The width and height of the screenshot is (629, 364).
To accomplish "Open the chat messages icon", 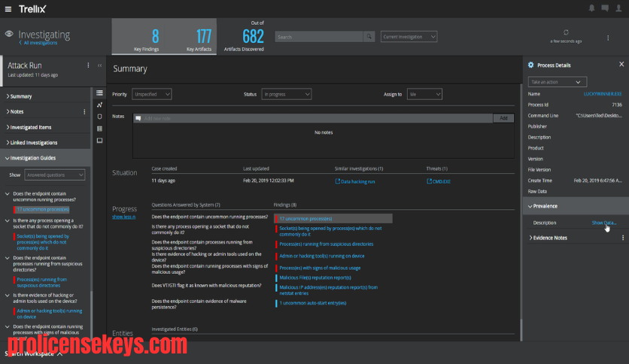I will 605,8.
